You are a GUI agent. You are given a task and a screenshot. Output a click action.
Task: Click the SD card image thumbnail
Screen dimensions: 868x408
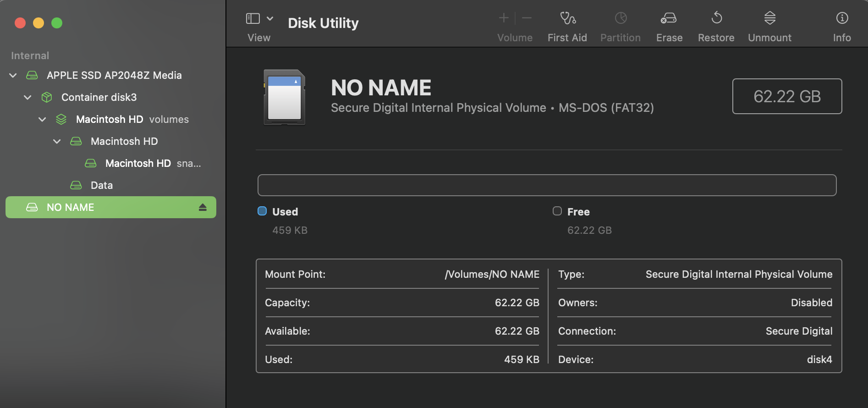tap(284, 97)
